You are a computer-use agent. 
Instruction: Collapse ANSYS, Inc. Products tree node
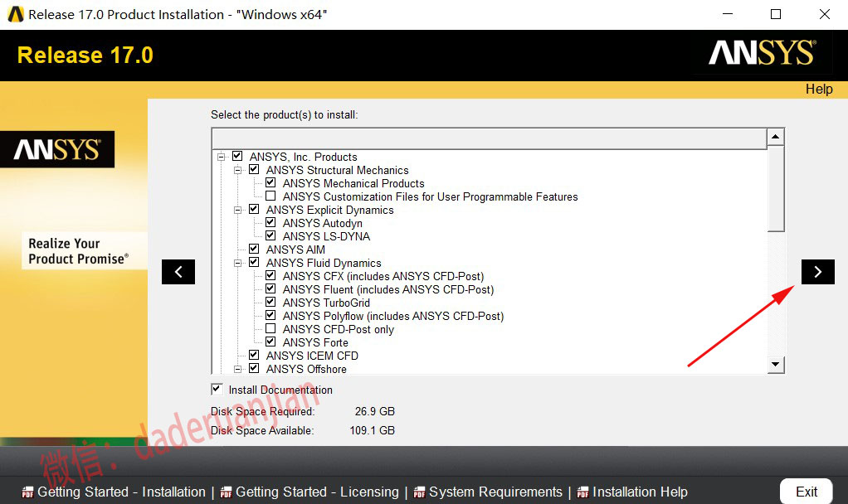coord(222,157)
